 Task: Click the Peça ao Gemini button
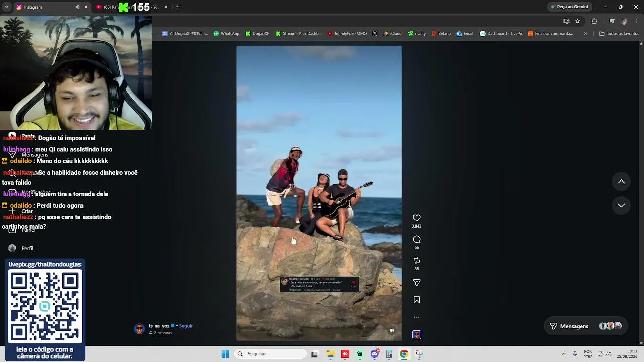pyautogui.click(x=569, y=7)
